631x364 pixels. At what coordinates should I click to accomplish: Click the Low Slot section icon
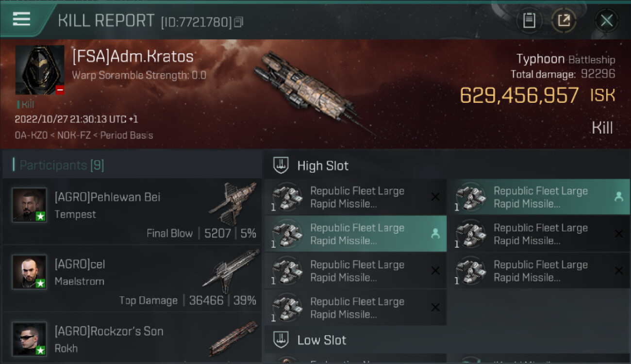pyautogui.click(x=282, y=340)
